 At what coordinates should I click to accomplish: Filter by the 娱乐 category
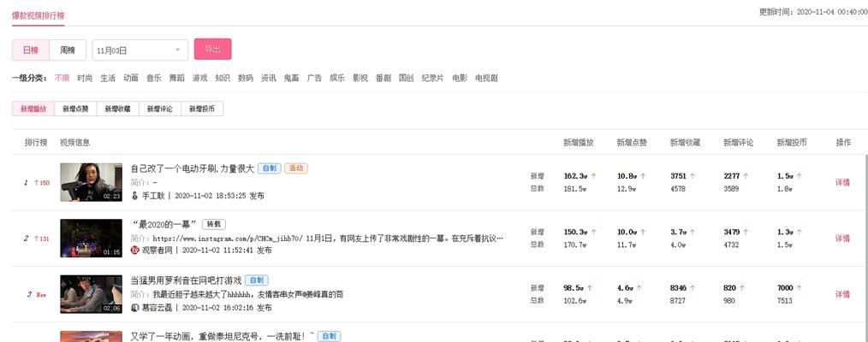(x=337, y=79)
